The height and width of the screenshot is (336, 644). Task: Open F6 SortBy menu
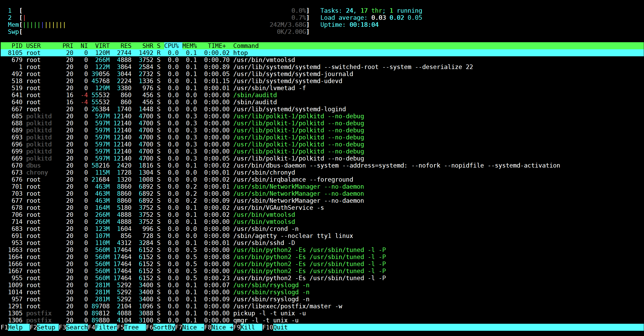pos(164,327)
